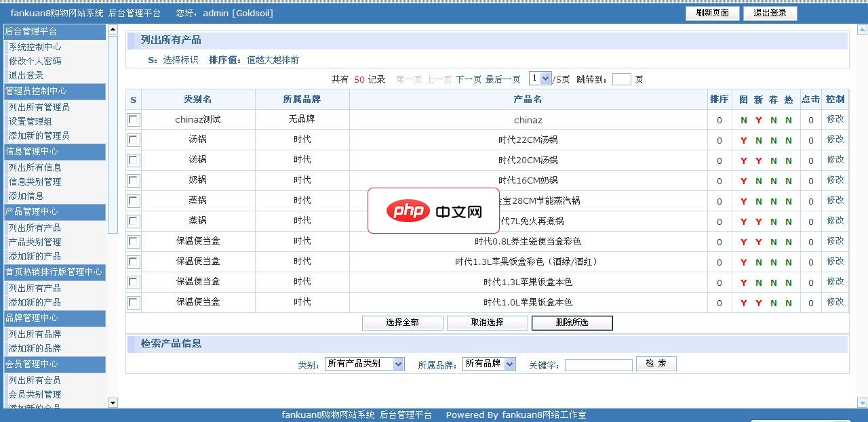Click 刷新页面 at the top right
The image size is (868, 422).
tap(712, 13)
